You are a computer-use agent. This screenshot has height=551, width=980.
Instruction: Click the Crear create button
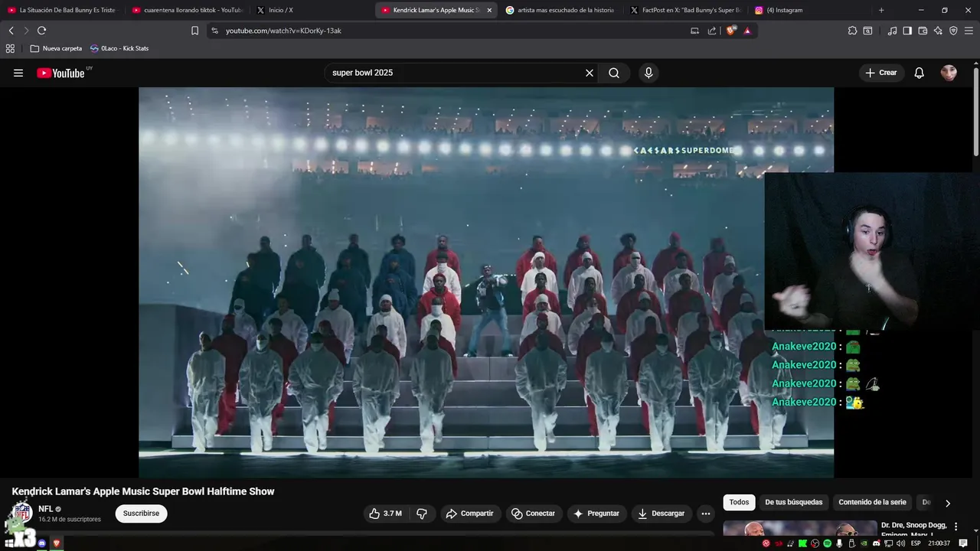880,73
